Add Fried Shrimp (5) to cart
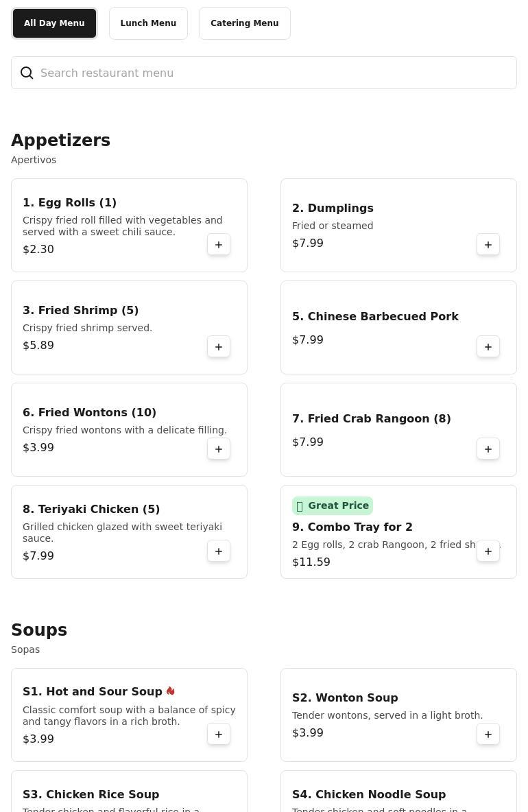Screen dimensions: 528x812 click(219, 347)
